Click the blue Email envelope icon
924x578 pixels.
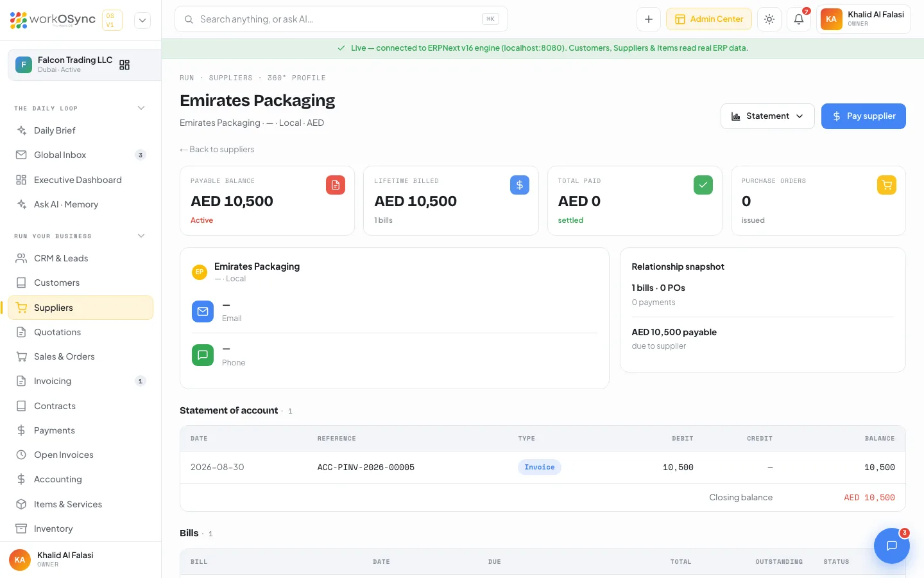[x=203, y=311]
